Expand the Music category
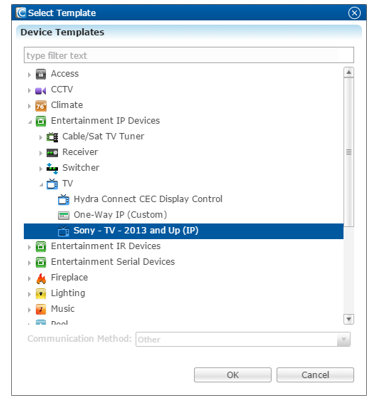The image size is (377, 401). pyautogui.click(x=29, y=310)
